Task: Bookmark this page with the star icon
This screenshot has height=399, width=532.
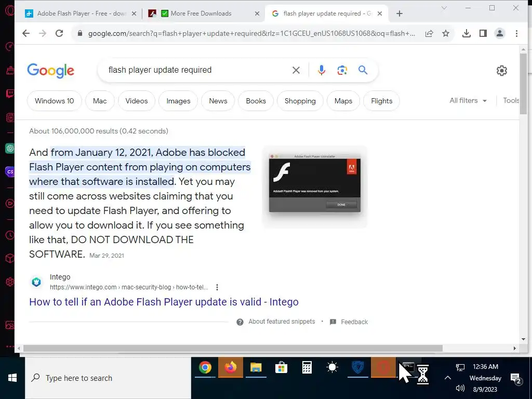Action: [446, 33]
